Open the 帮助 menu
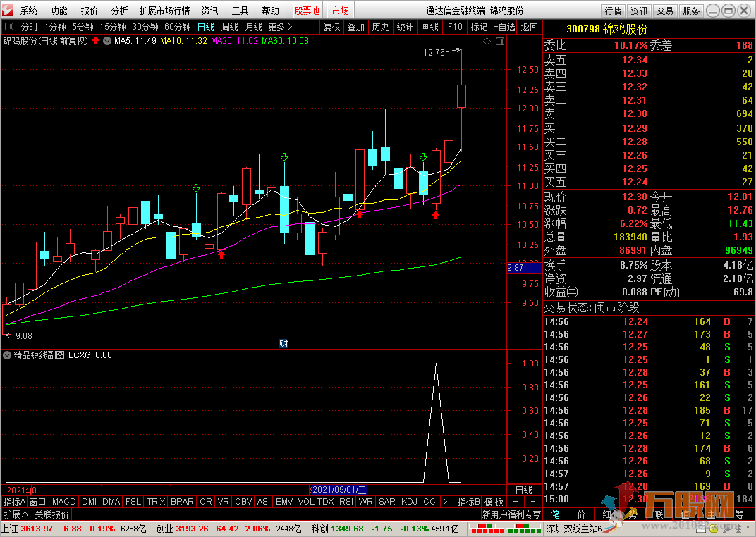Screen dimensions: 756x537 pyautogui.click(x=271, y=11)
